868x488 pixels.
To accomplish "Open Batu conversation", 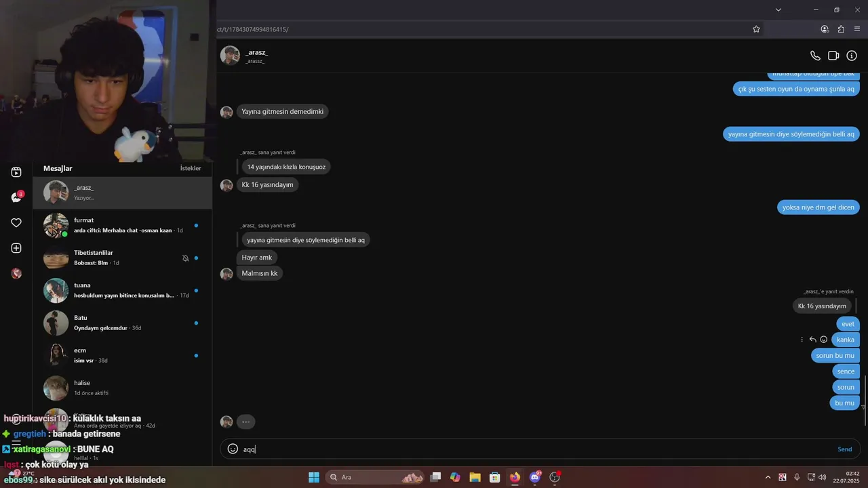I will tap(123, 323).
